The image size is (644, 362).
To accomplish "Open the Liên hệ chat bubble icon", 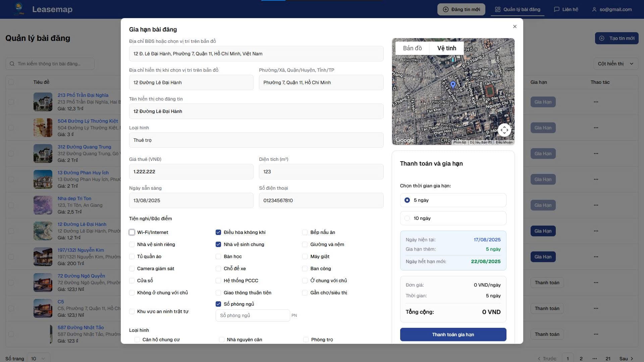I will click(x=556, y=9).
